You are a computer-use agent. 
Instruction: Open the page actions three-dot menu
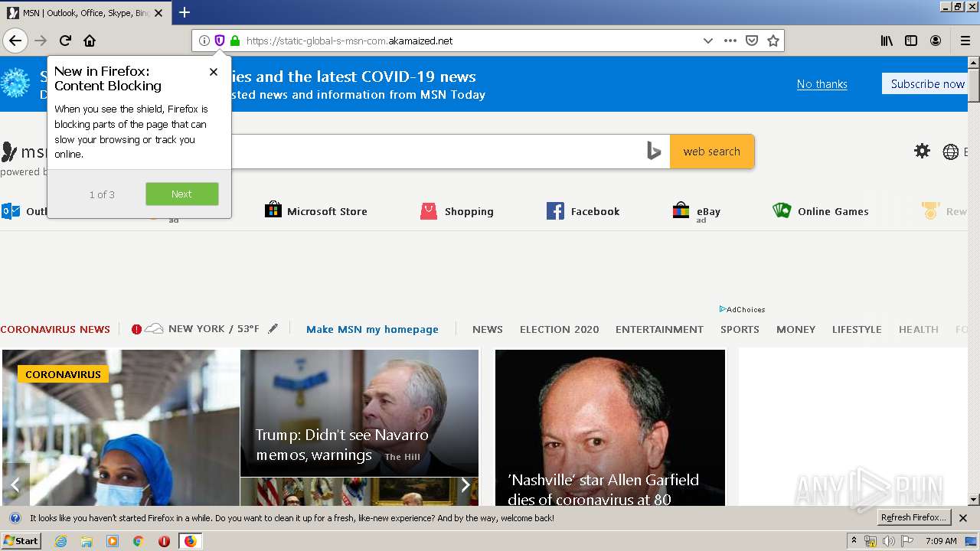(x=730, y=41)
